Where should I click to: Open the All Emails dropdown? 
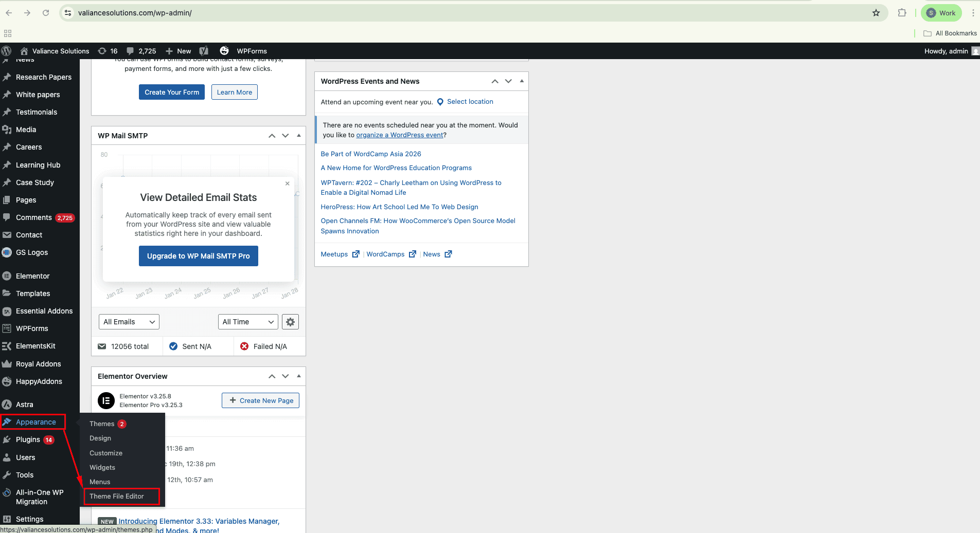tap(129, 322)
